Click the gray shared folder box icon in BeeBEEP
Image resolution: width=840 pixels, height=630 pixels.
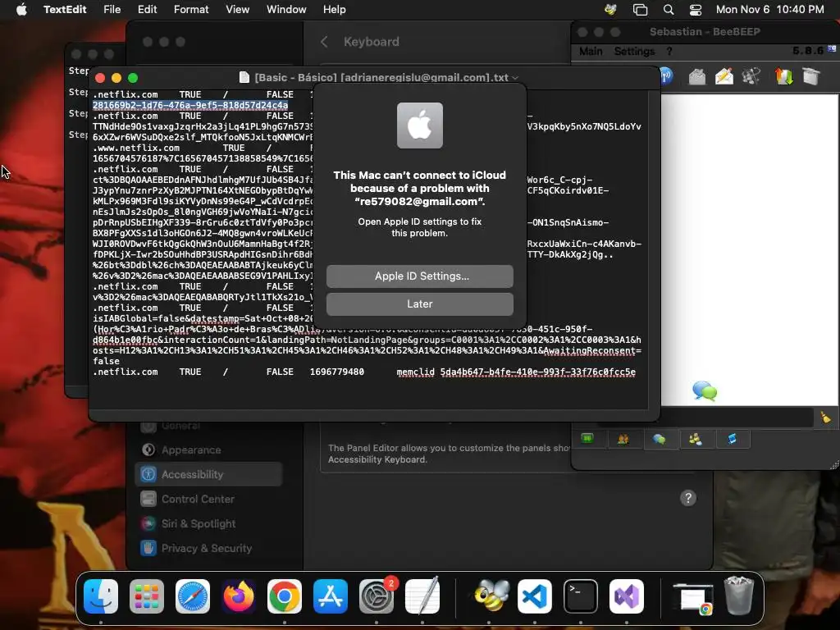pyautogui.click(x=811, y=76)
